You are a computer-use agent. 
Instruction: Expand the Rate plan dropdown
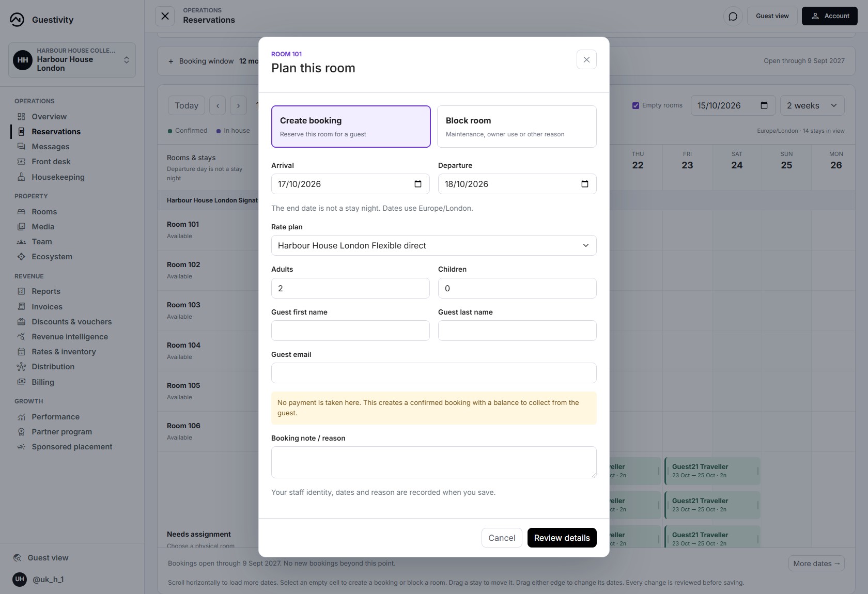434,245
